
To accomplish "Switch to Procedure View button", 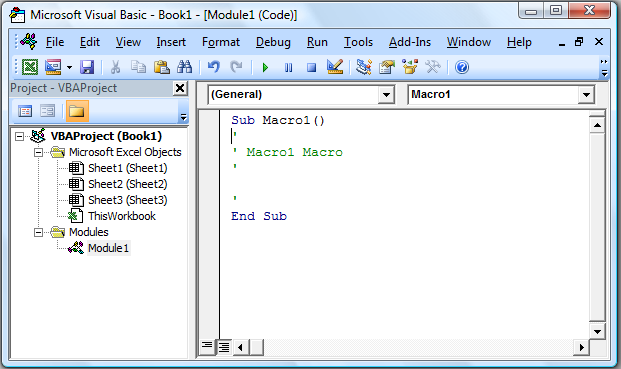I will click(207, 347).
